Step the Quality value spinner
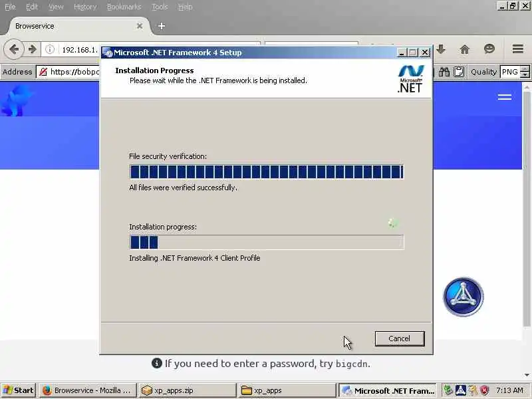 525,72
